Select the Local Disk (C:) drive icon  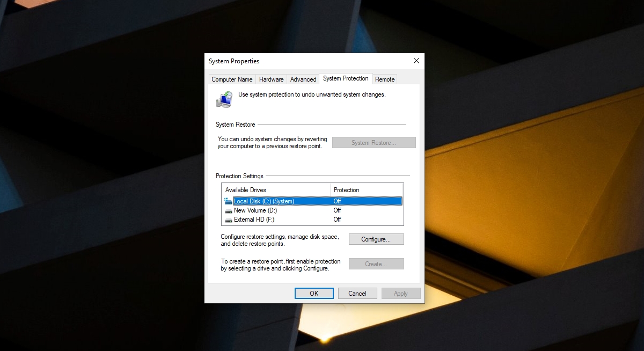point(229,201)
